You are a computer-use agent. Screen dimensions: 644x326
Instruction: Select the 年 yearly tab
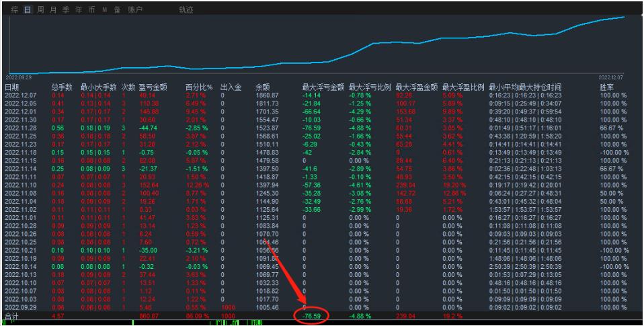point(79,10)
